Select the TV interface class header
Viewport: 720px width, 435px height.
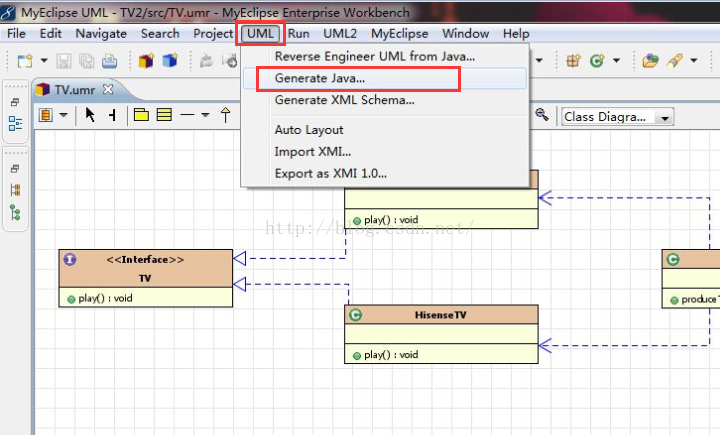(146, 269)
